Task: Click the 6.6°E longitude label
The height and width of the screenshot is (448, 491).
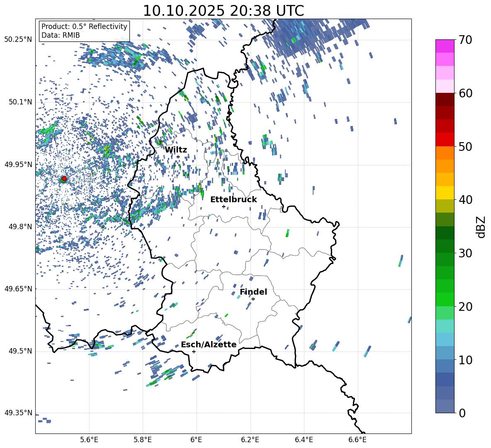Action: point(357,440)
